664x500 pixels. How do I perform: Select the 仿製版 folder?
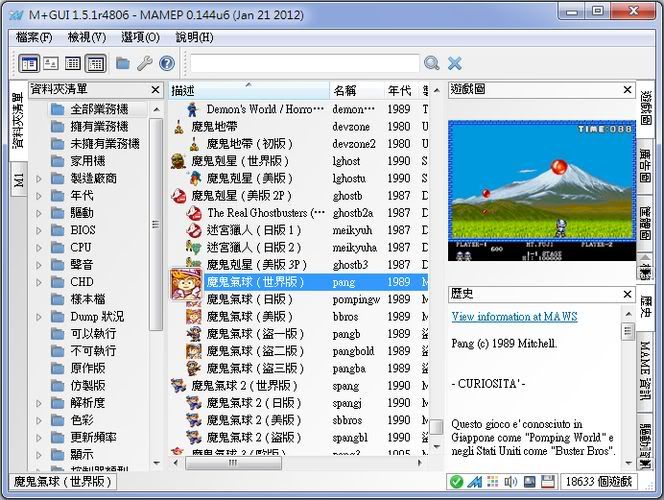point(88,386)
